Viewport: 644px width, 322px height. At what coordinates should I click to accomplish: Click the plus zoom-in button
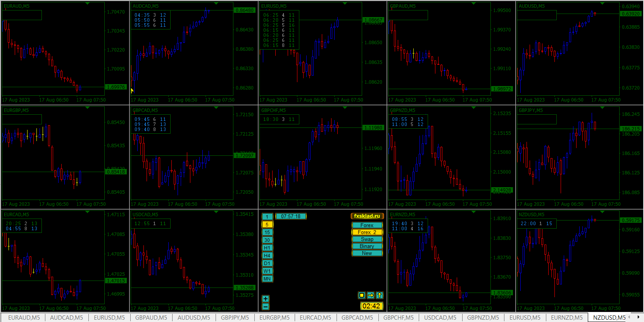266,299
